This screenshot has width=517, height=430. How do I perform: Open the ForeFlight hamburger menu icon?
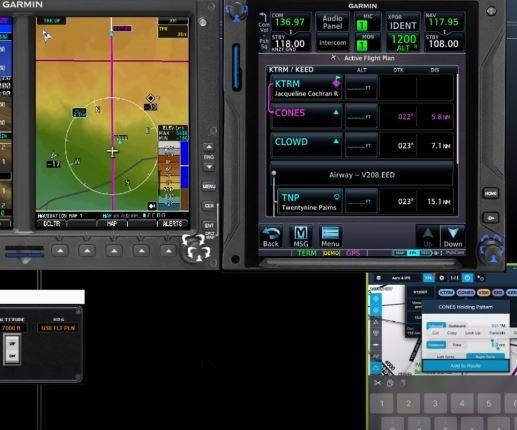(378, 278)
